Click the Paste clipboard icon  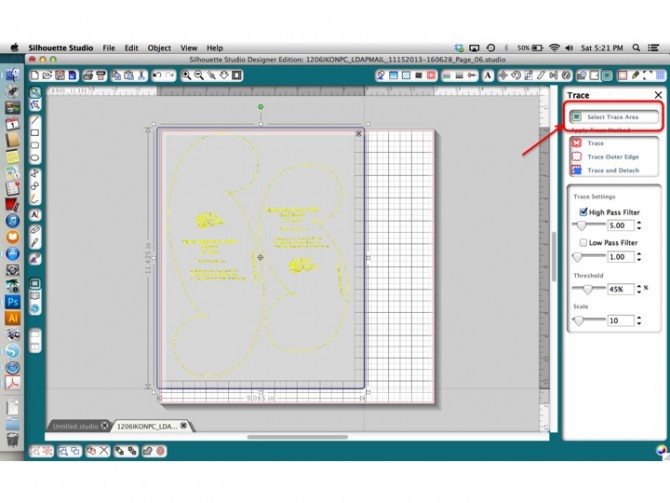pos(129,76)
